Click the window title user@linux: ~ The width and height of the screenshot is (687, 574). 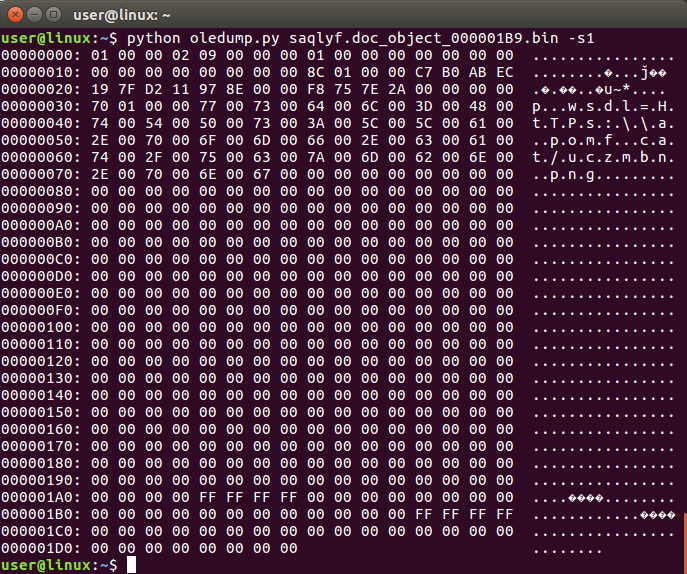tap(122, 15)
